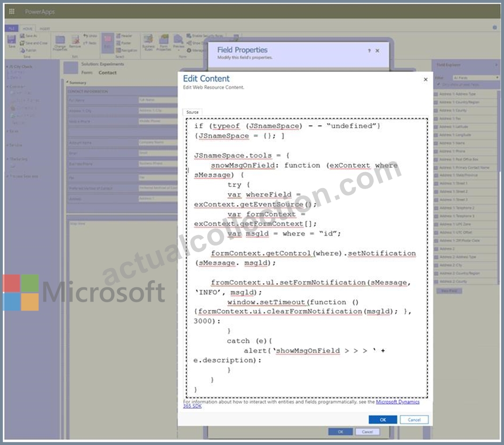Click Enable Security Roles in the ribbon

pos(204,36)
